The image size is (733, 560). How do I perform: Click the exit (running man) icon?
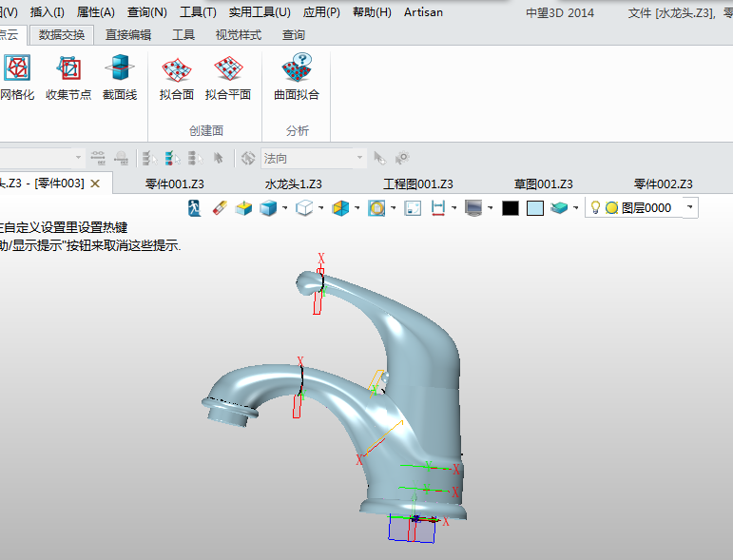pos(195,207)
